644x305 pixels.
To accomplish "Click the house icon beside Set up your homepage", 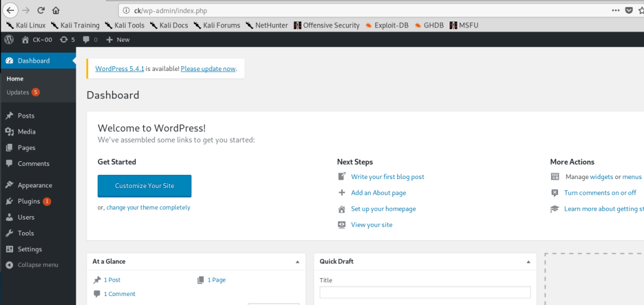I will point(342,209).
